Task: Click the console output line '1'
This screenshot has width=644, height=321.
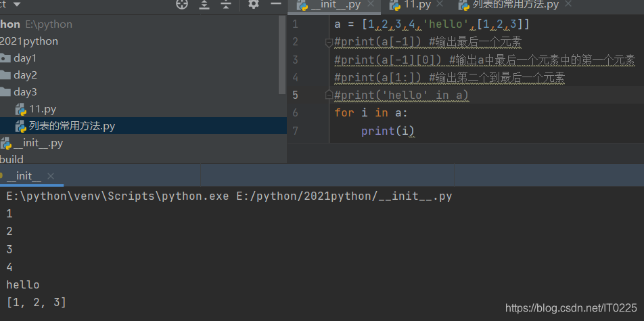Action: point(9,214)
